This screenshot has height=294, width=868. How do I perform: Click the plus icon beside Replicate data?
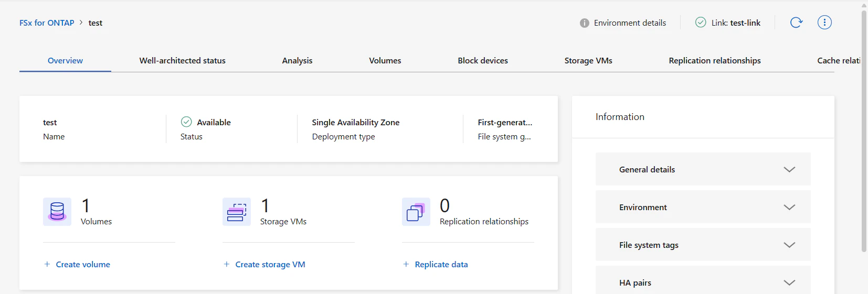(x=406, y=264)
